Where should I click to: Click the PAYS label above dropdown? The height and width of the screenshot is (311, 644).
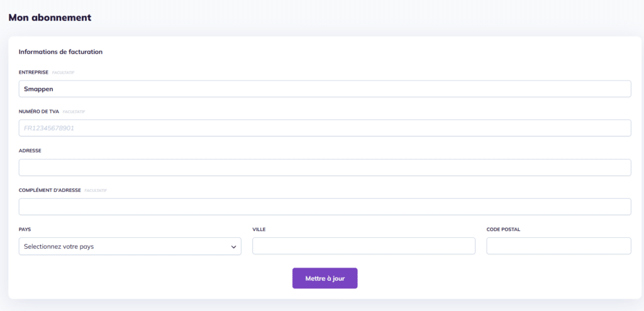click(25, 230)
